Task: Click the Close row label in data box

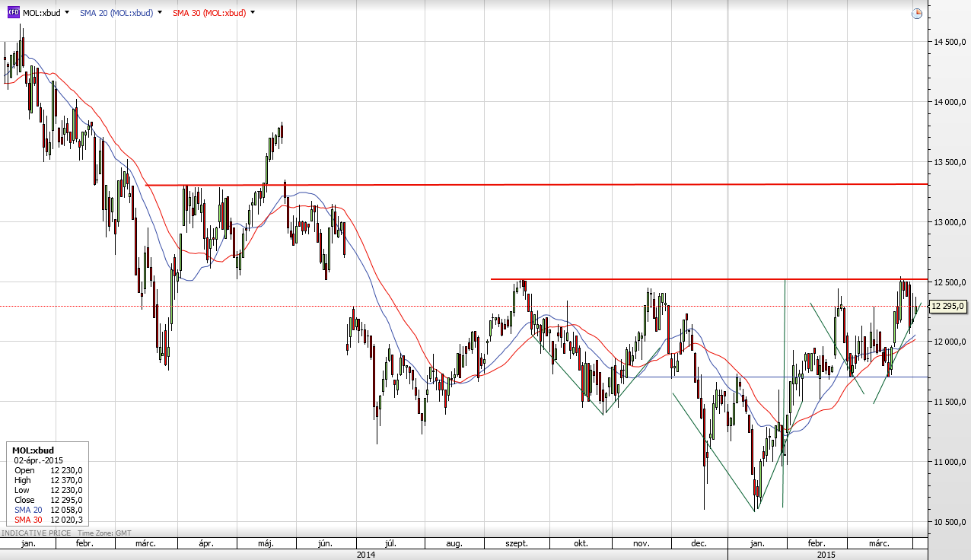Action: [24, 500]
